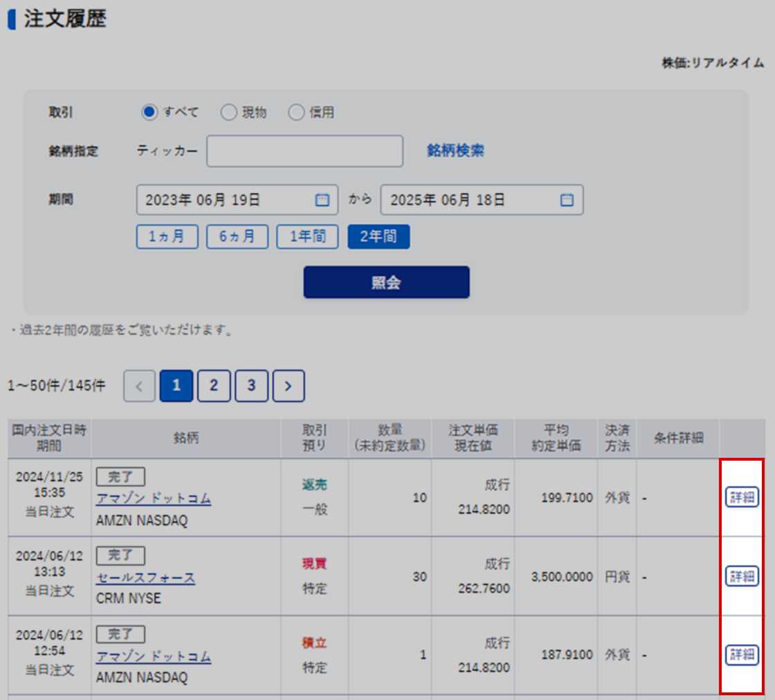Open 詳細 for セールスフォース order
The image size is (775, 700).
click(x=742, y=576)
